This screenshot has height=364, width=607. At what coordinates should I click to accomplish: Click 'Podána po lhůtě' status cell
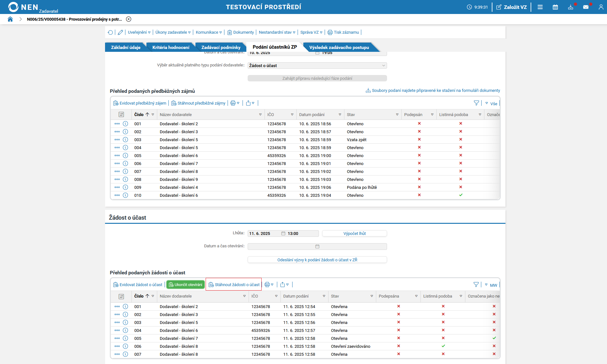362,188
